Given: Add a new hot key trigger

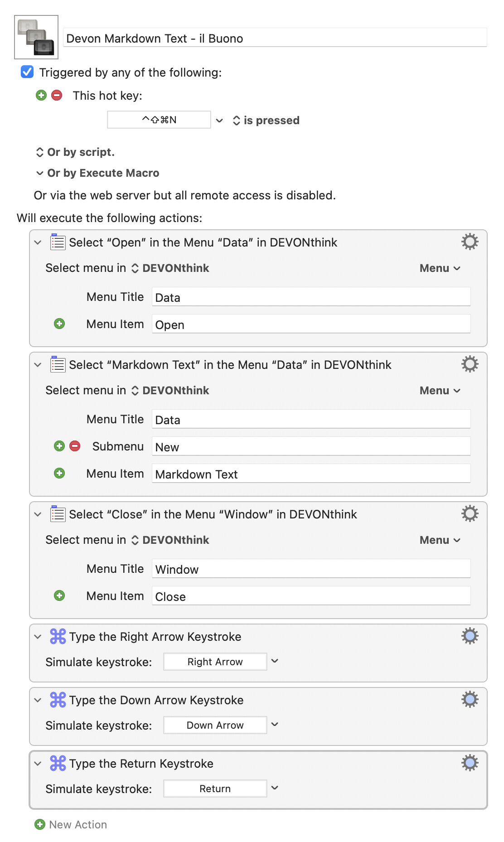Looking at the screenshot, I should coord(41,95).
